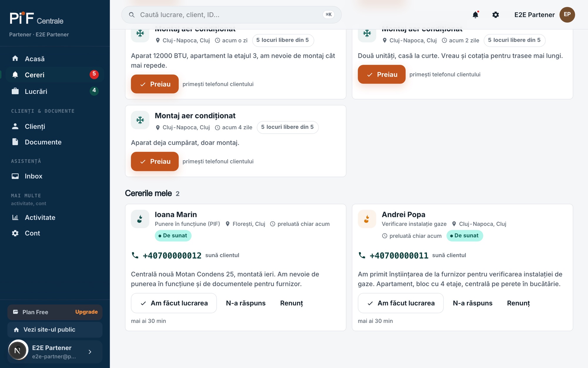Click the flame icon on Ioana Marin card
This screenshot has width=588, height=368.
[140, 219]
